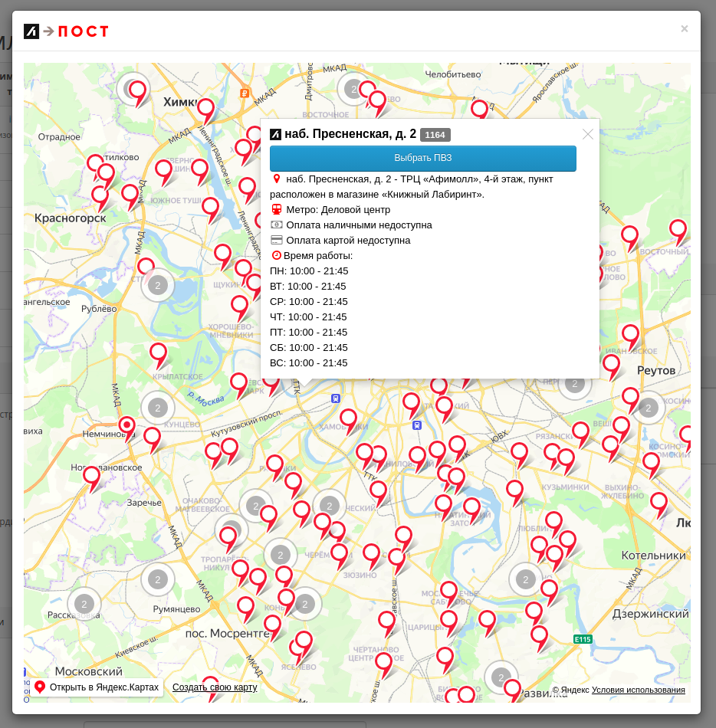Screen dimensions: 716x728
Task: Close the наб. Пресненская balloon popup
Action: pos(588,134)
